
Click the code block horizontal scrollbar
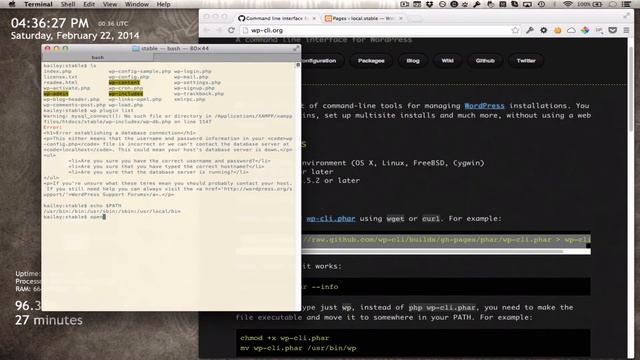point(400,251)
